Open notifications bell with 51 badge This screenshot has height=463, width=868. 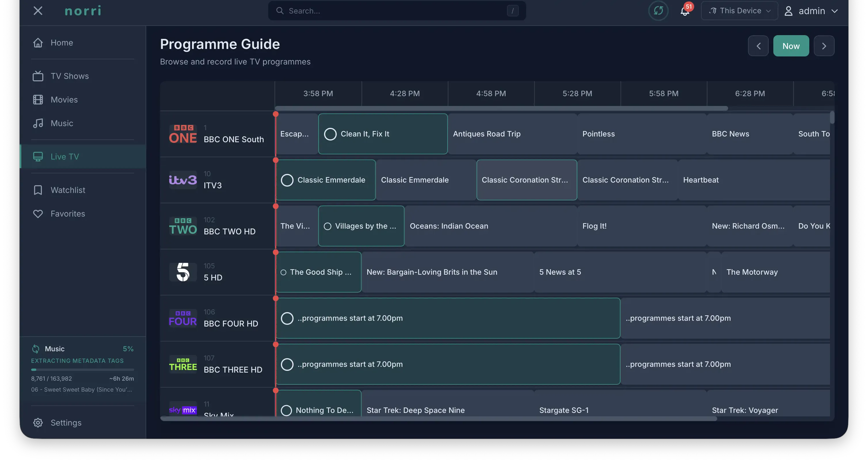(685, 11)
